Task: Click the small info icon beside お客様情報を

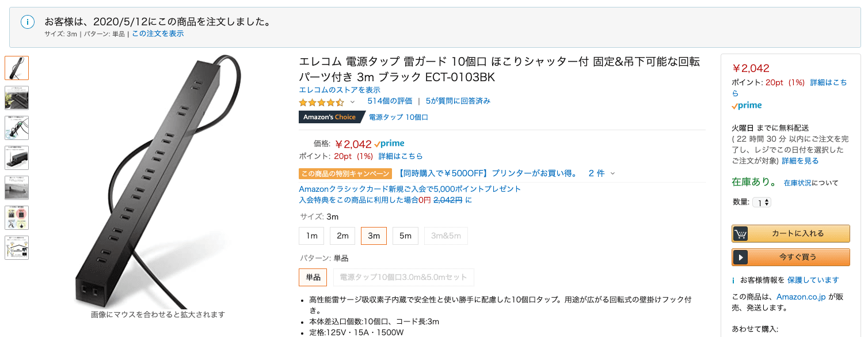Action: [x=733, y=281]
